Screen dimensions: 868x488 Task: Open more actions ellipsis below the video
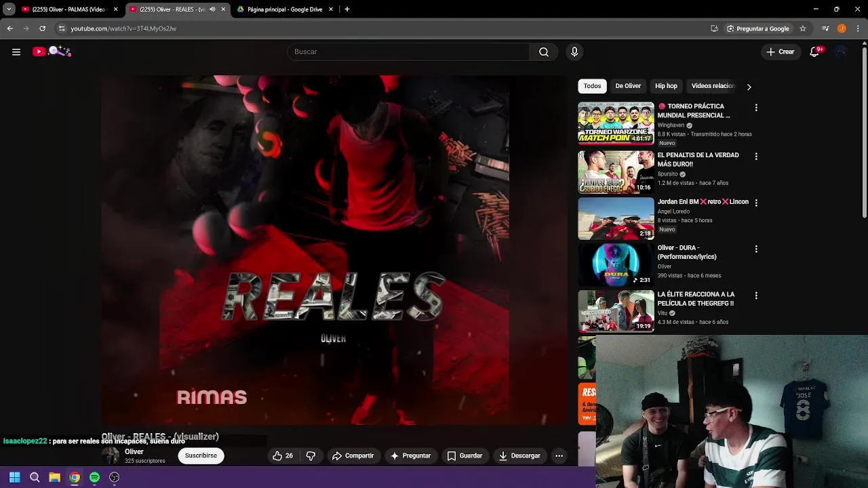559,456
